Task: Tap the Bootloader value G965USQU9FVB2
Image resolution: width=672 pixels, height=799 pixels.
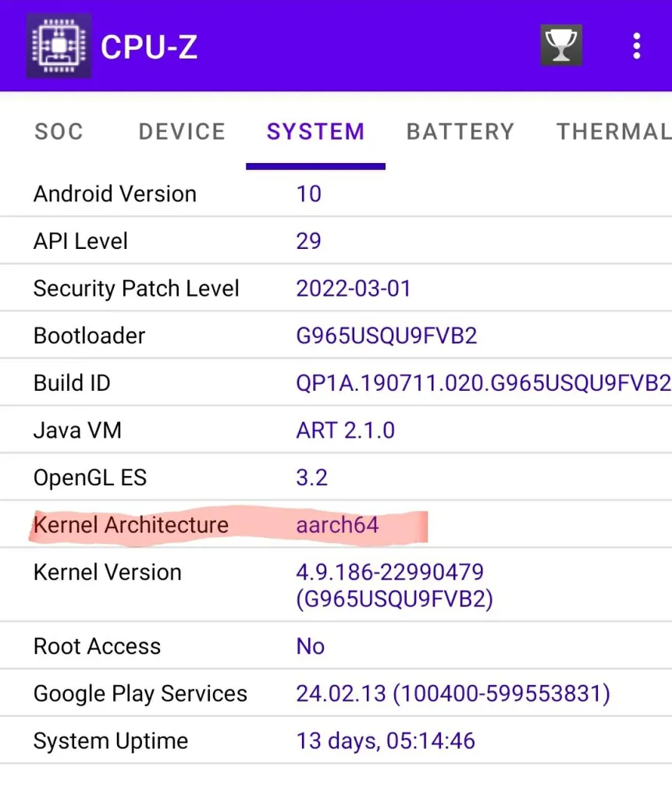Action: pyautogui.click(x=386, y=336)
